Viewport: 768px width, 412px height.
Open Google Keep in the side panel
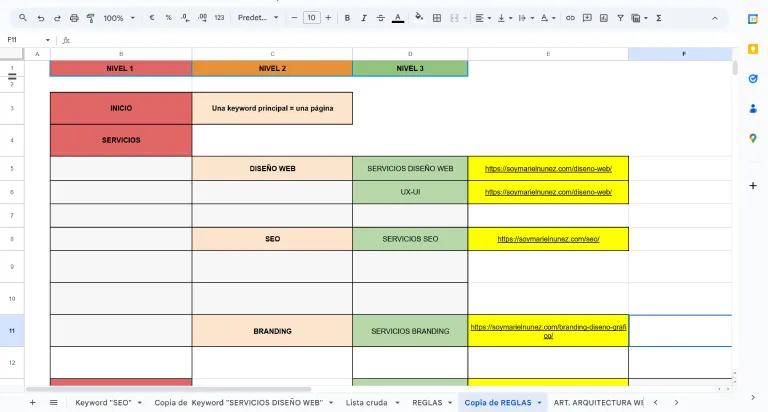pos(753,48)
